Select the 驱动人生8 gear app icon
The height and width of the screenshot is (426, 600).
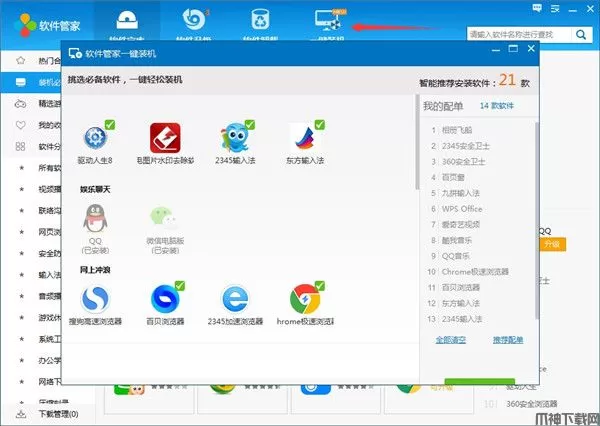(x=95, y=138)
